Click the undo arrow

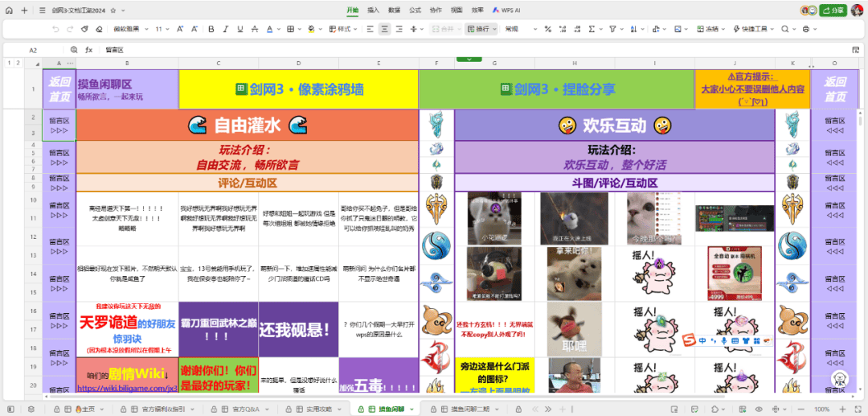(55, 29)
